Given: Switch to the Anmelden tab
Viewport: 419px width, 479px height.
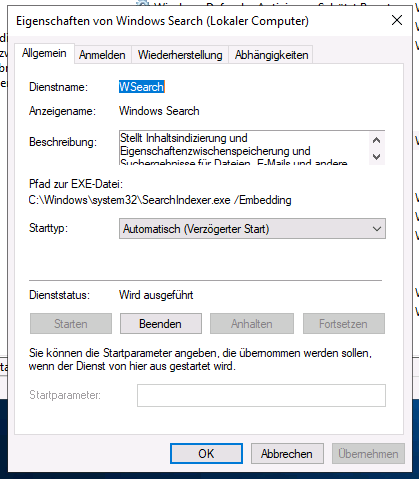Looking at the screenshot, I should [102, 55].
